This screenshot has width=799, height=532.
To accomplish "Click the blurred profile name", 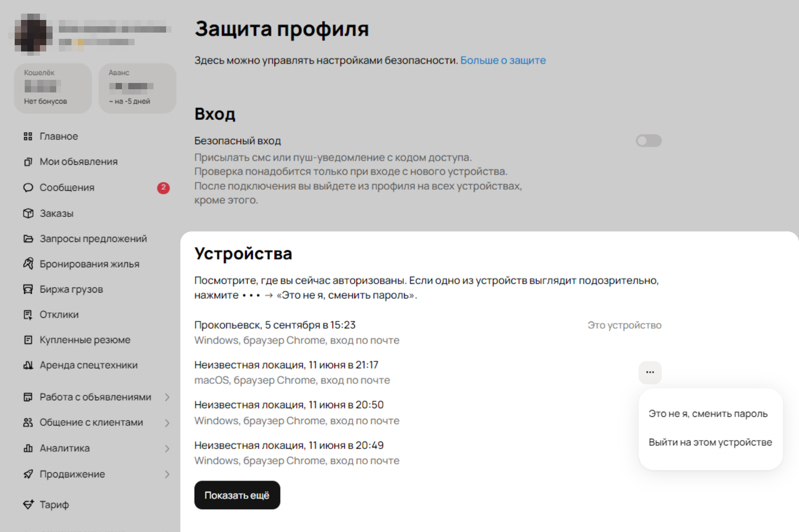I will point(115,29).
